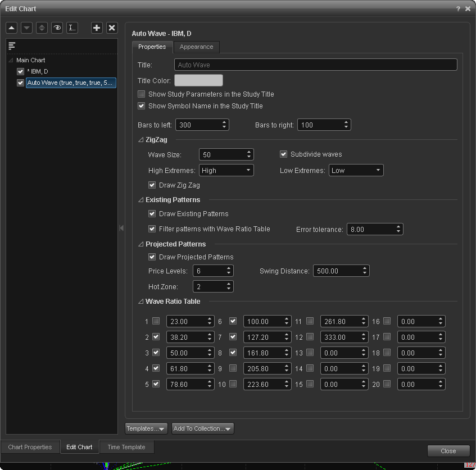Disable wave ratio 6 checkbox (100.00)
The height and width of the screenshot is (470, 476).
pyautogui.click(x=233, y=321)
